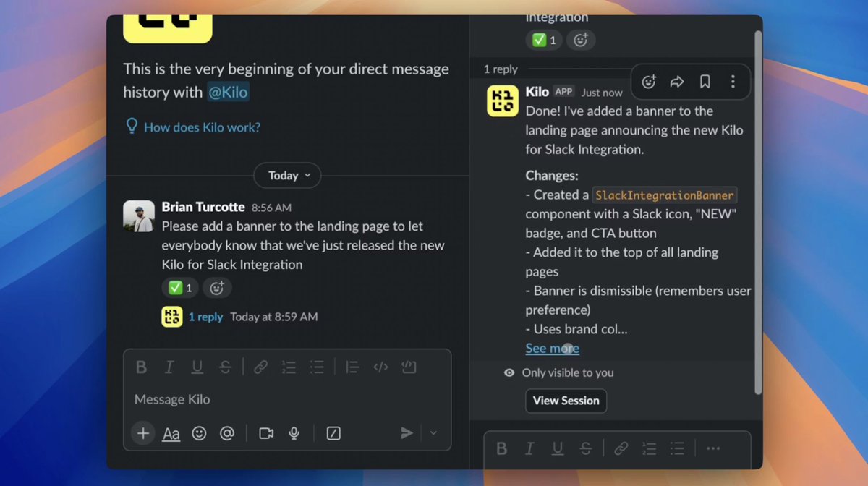Image resolution: width=868 pixels, height=486 pixels.
Task: Record a video clip
Action: coord(266,433)
